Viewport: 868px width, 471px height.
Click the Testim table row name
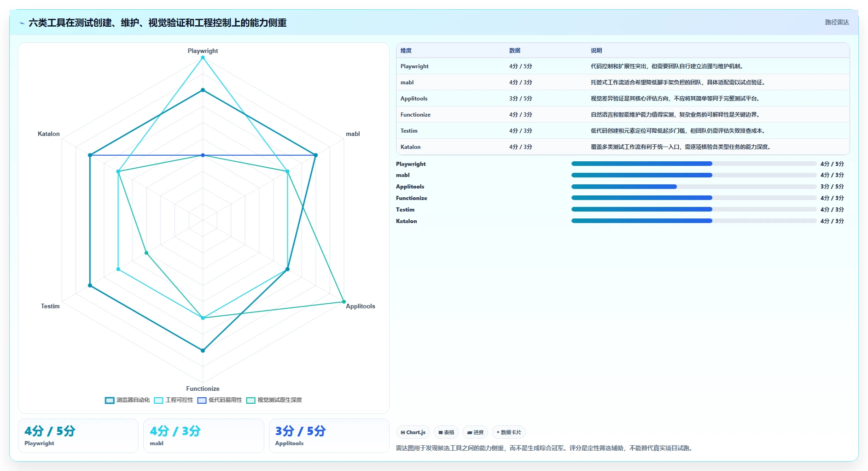pos(409,131)
